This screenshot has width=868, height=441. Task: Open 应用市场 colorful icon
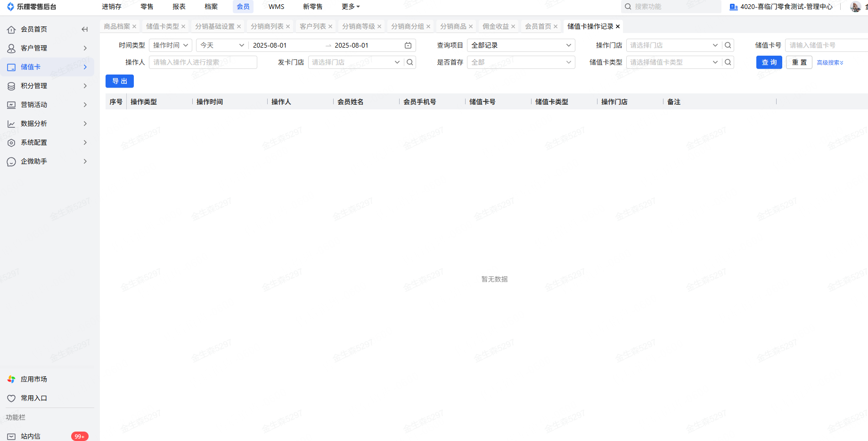tap(11, 379)
